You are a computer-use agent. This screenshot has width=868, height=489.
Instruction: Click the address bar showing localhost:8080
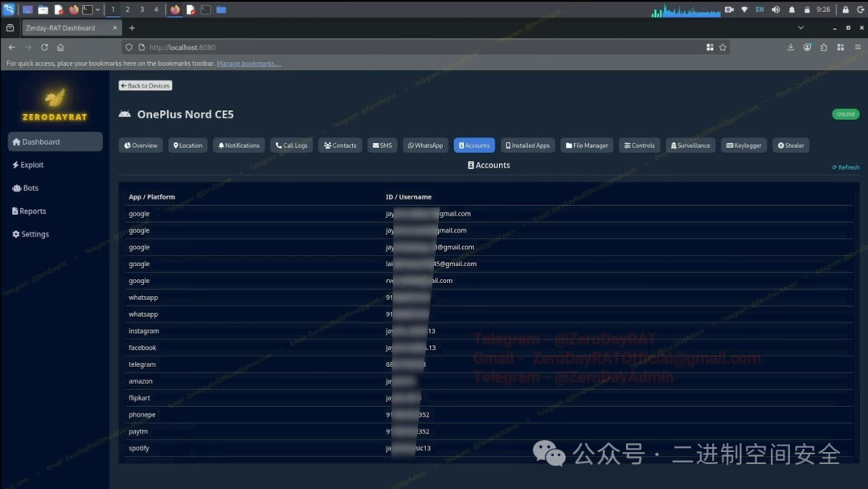(193, 47)
